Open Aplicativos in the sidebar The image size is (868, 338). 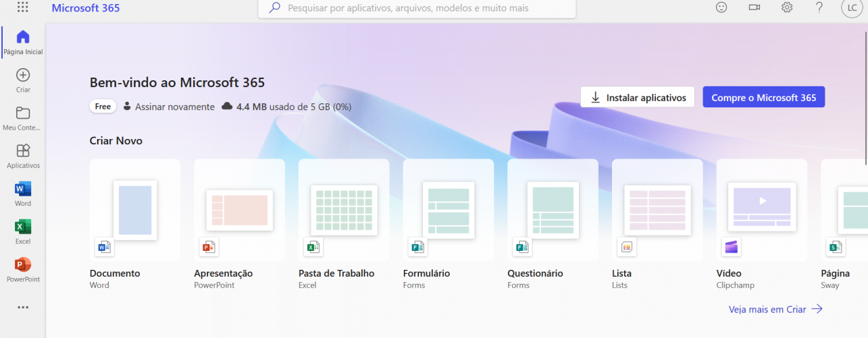(23, 155)
